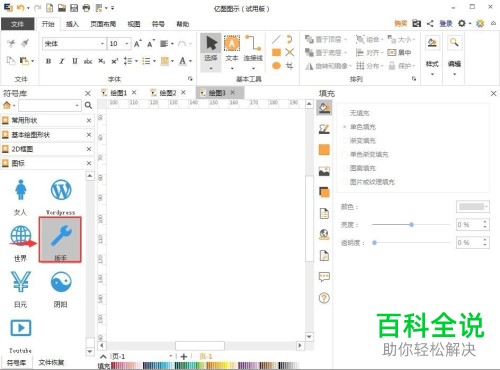Screen dimensions: 500x370
Task: Open the 置于顶层 bring-to-front dropdown
Action: click(x=345, y=40)
